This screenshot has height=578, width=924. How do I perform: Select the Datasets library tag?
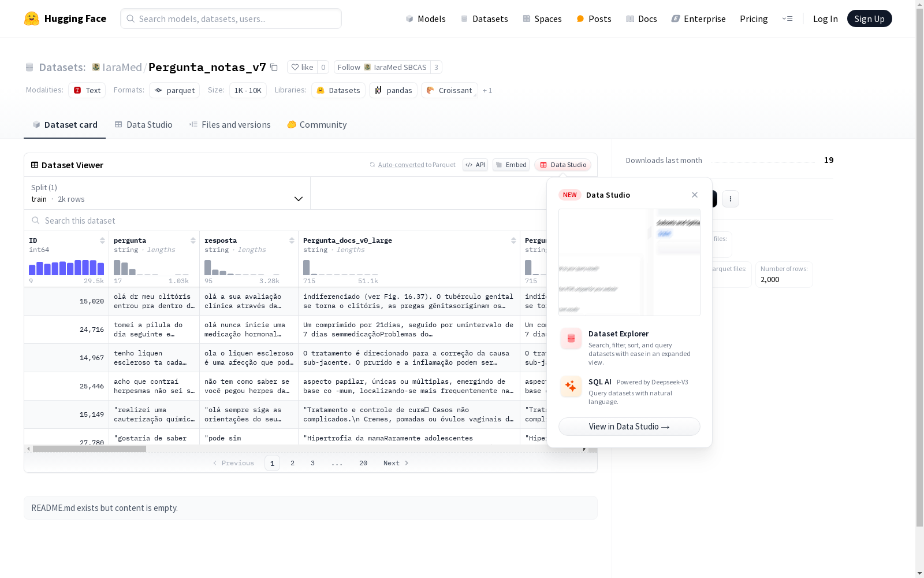(338, 90)
